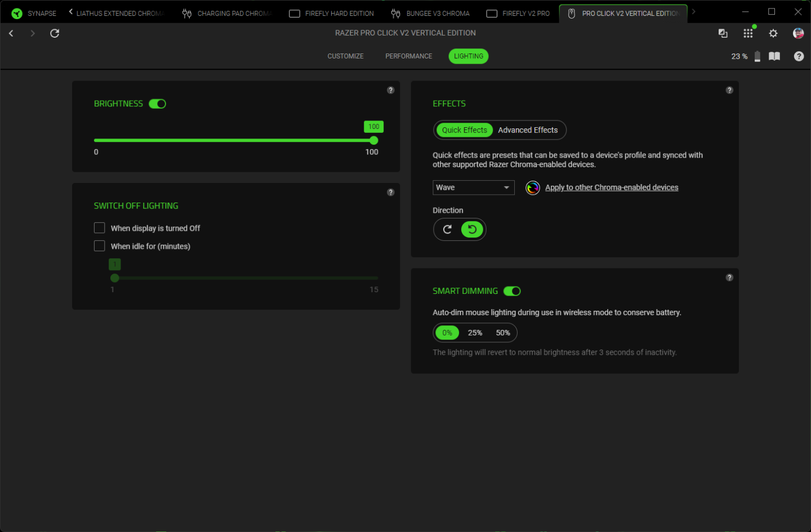
Task: Open the Synapse home tab
Action: tap(34, 14)
